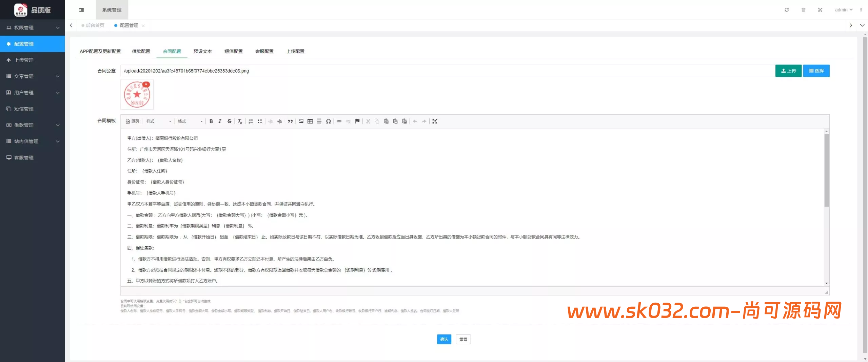Switch to the 短信配置 tab
The image size is (868, 362).
(x=233, y=51)
